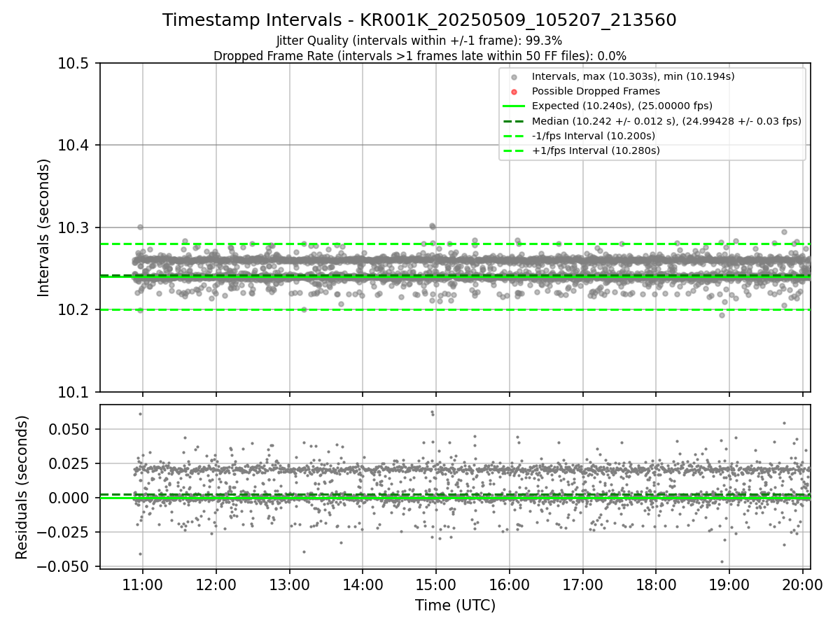
Task: Click the highest interval outlier near 15:00 in upper plot
Action: pos(432,225)
